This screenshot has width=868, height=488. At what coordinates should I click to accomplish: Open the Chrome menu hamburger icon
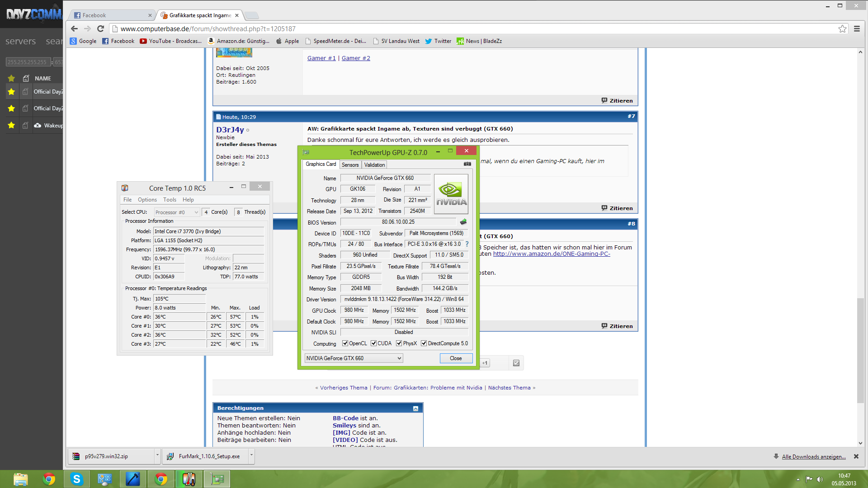pos(857,29)
